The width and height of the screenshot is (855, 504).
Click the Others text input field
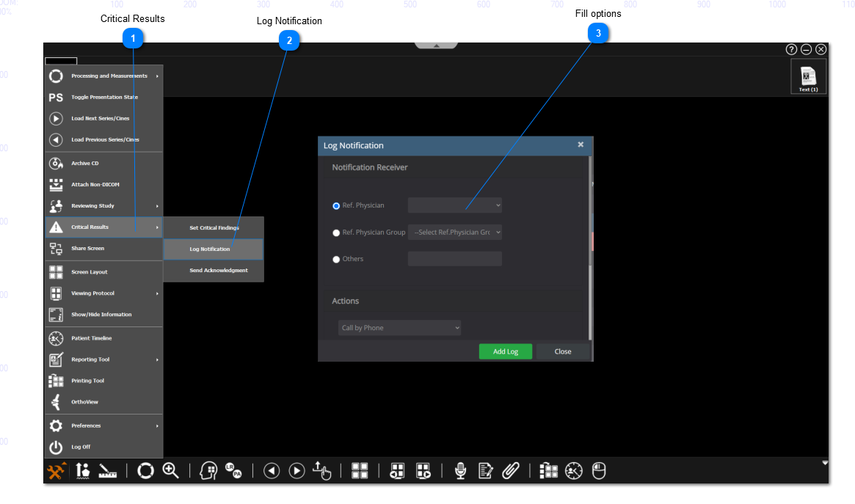point(454,259)
